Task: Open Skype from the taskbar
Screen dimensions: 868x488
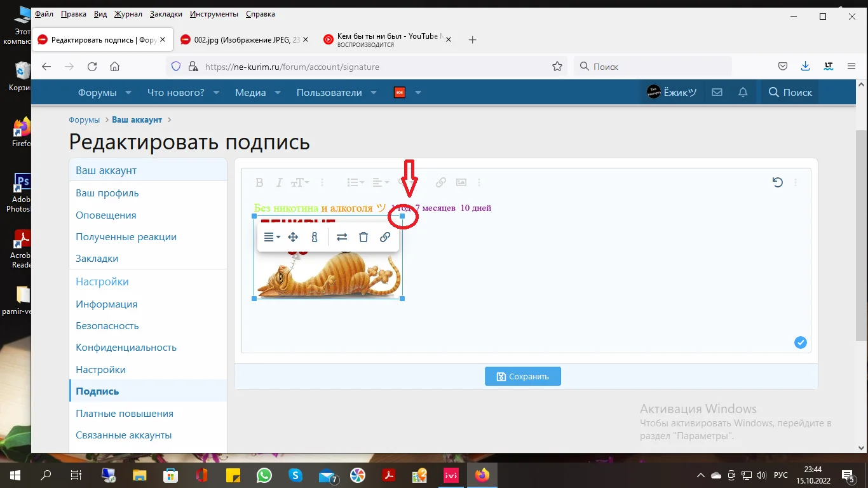Action: [x=295, y=475]
